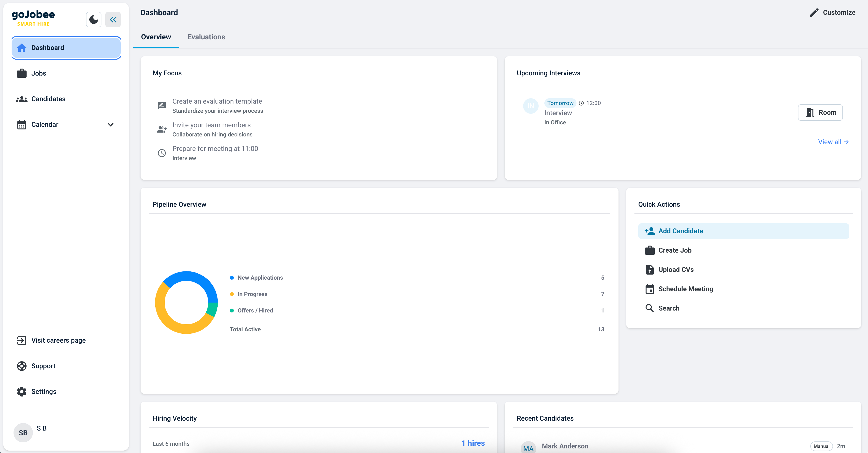
Task: Open Candidates via the people icon
Action: tap(21, 99)
